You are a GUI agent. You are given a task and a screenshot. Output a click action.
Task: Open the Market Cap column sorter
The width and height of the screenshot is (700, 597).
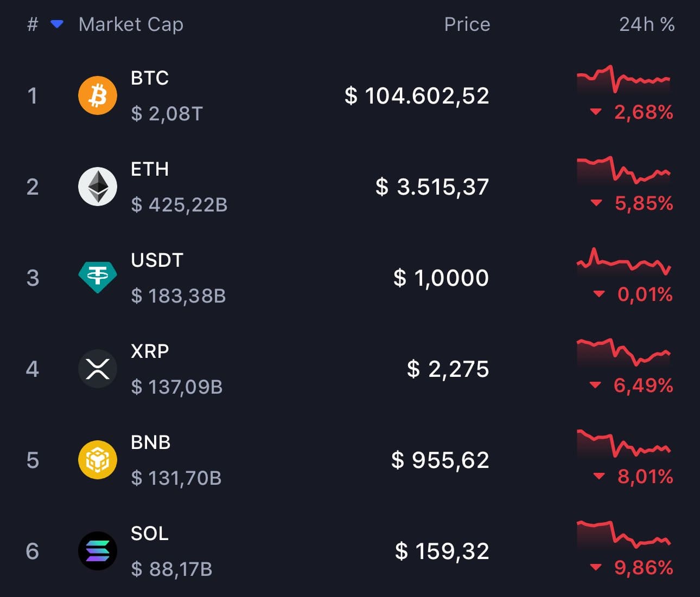pyautogui.click(x=130, y=24)
